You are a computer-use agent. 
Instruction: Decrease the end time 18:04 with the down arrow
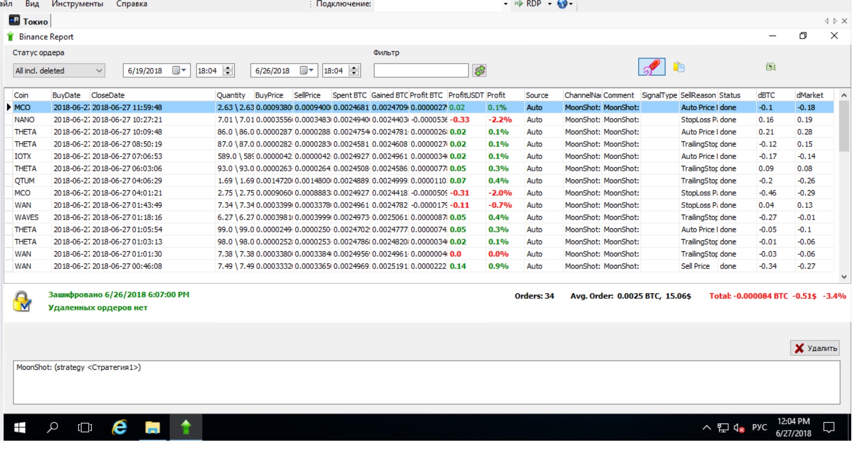tap(355, 73)
